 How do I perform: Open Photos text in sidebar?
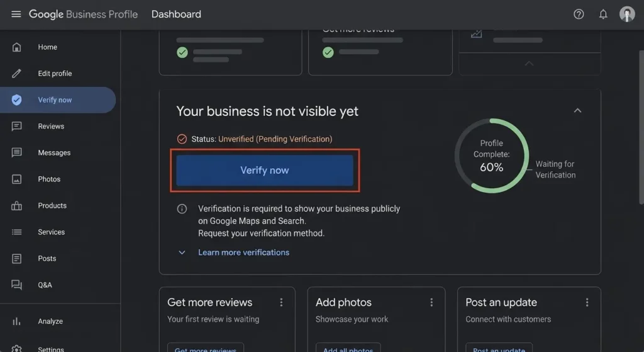(49, 179)
